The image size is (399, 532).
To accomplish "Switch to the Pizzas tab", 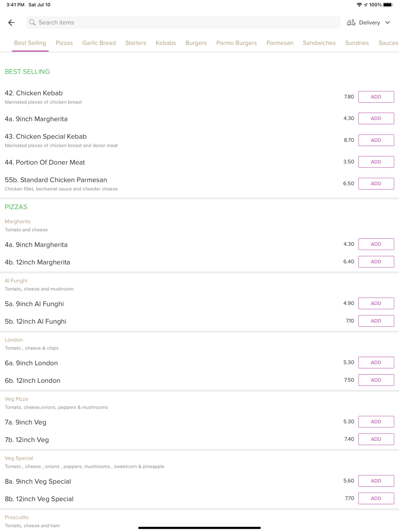I will pos(64,43).
